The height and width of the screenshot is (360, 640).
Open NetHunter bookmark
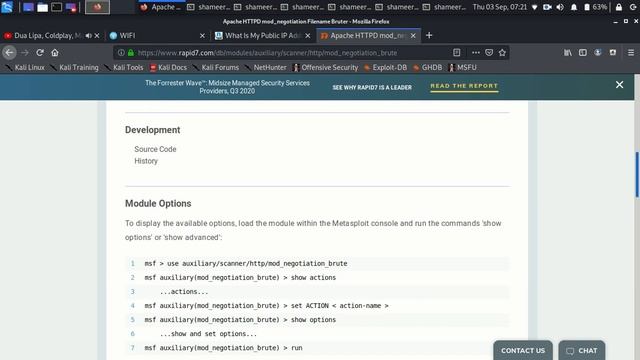click(x=266, y=68)
